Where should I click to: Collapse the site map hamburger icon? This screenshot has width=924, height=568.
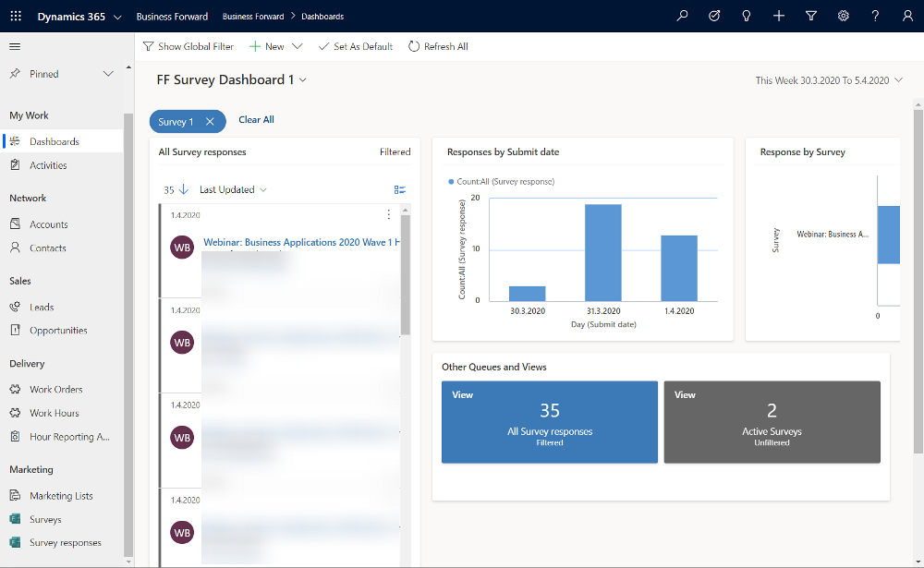click(15, 46)
